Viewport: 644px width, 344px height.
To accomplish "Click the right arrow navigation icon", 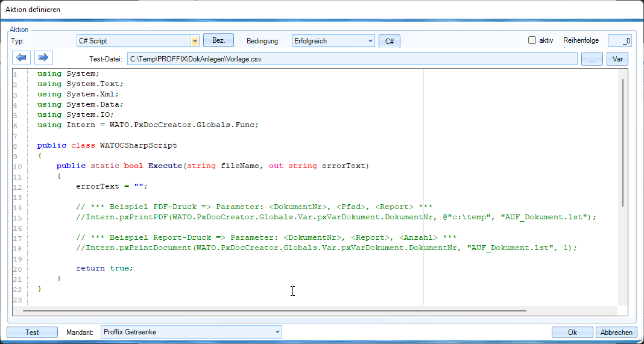I will [43, 58].
